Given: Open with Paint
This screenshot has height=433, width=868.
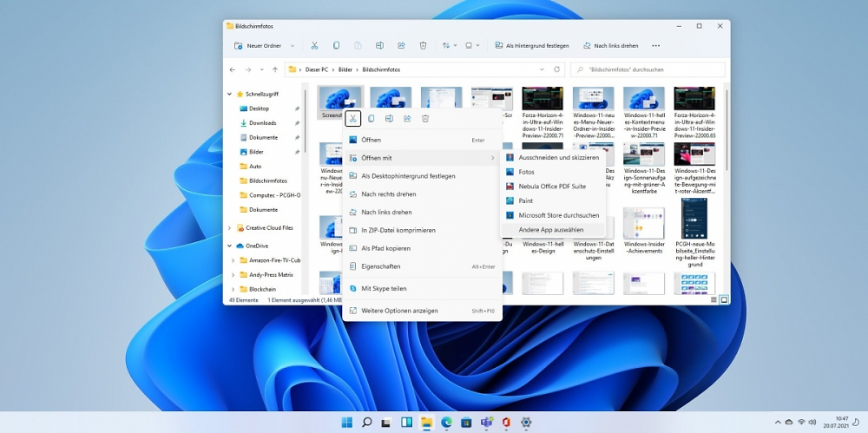Looking at the screenshot, I should click(x=553, y=201).
